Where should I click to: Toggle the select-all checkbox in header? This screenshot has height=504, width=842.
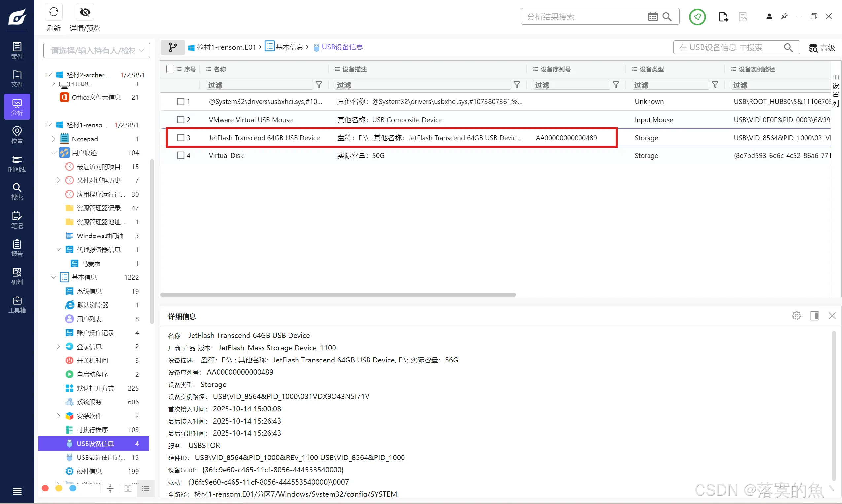[x=170, y=69]
